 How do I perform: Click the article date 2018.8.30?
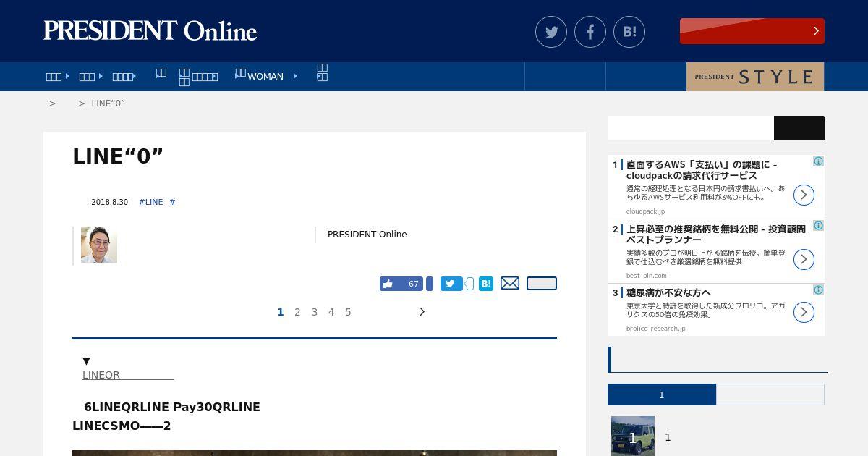click(x=109, y=202)
